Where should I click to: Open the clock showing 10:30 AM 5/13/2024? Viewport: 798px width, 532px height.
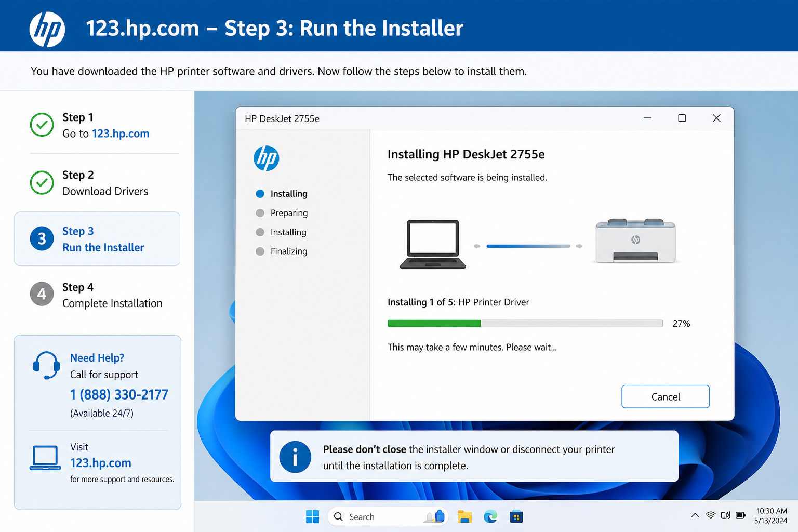772,516
